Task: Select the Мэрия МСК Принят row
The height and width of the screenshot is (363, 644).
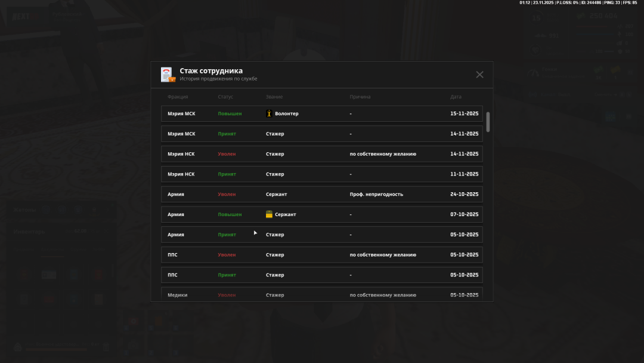Action: [x=321, y=134]
